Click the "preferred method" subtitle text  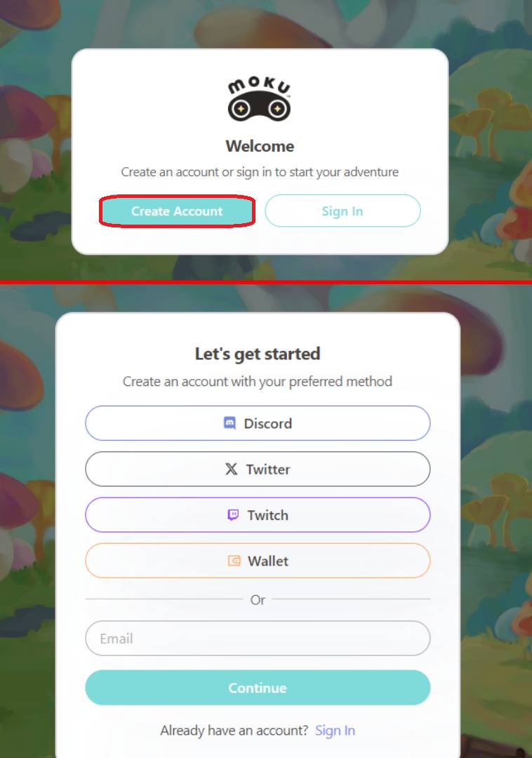340,381
